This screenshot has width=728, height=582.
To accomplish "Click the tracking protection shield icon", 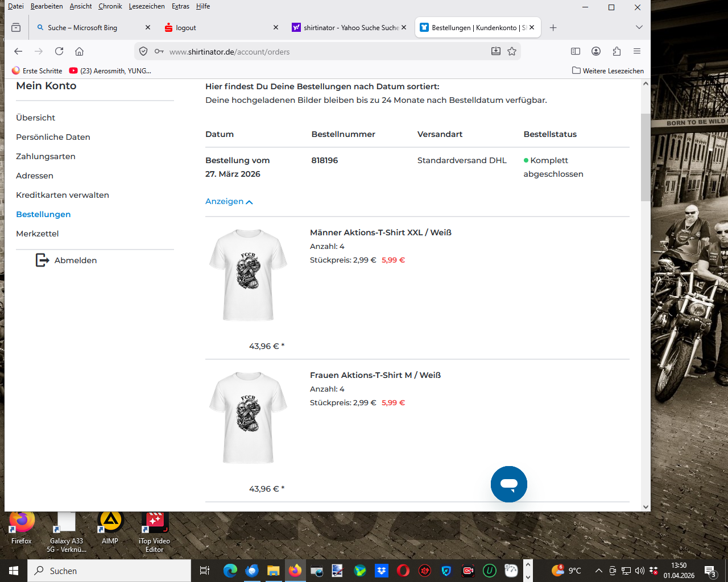I will [x=143, y=51].
